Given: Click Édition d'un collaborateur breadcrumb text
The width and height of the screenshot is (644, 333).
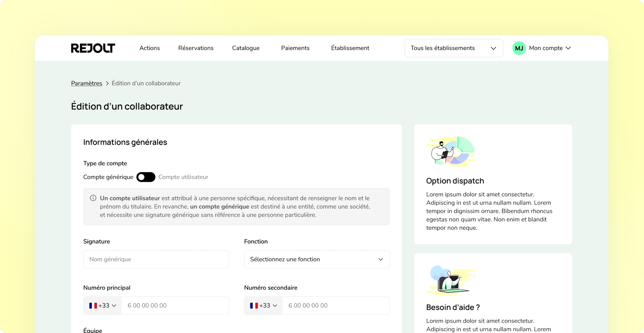Looking at the screenshot, I should [x=146, y=83].
